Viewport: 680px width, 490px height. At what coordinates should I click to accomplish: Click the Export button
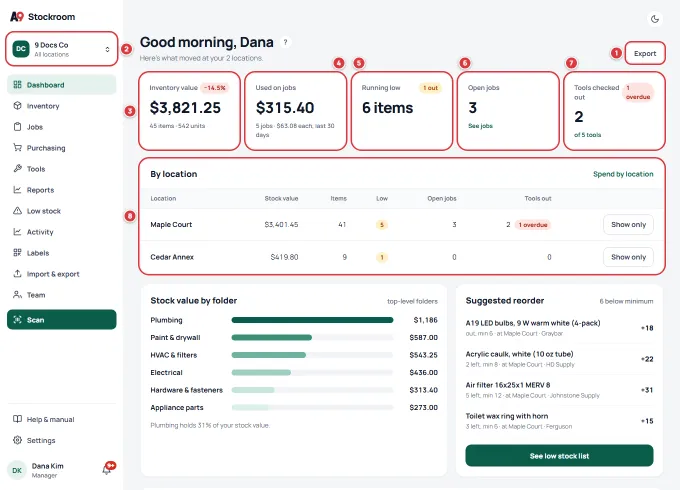click(645, 53)
